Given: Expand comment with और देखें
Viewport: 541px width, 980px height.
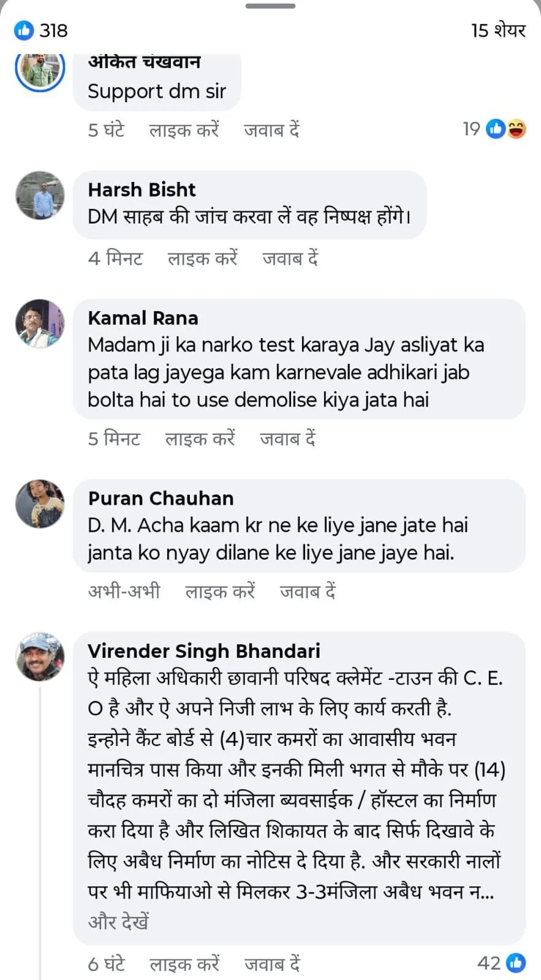Looking at the screenshot, I should coord(118,921).
